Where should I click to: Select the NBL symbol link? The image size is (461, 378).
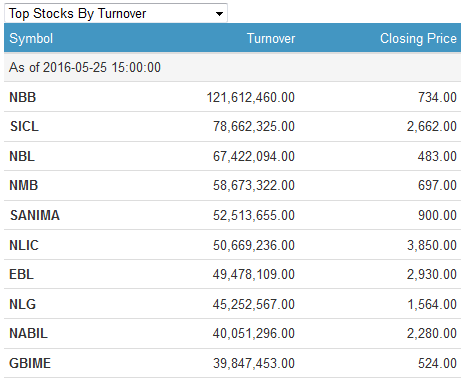pos(22,156)
